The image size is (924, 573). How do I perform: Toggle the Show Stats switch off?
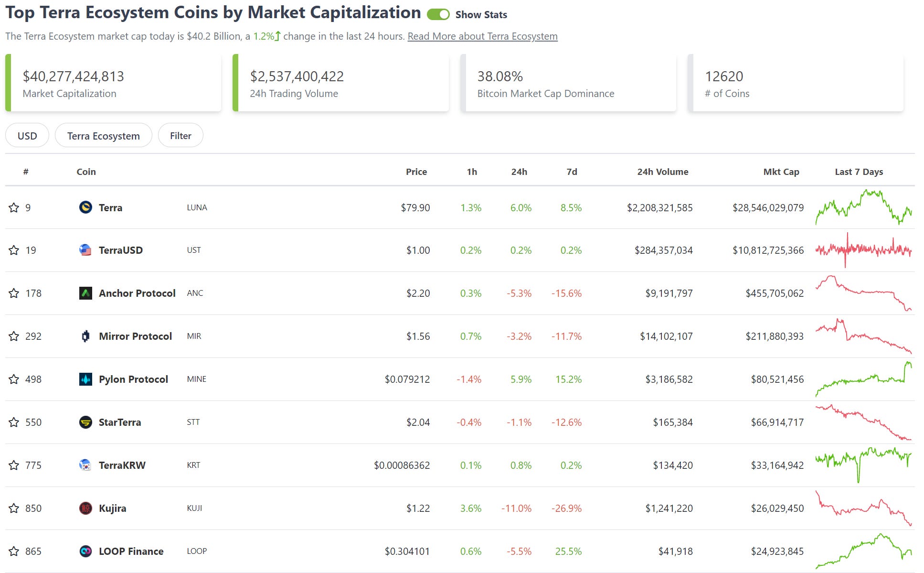(438, 14)
